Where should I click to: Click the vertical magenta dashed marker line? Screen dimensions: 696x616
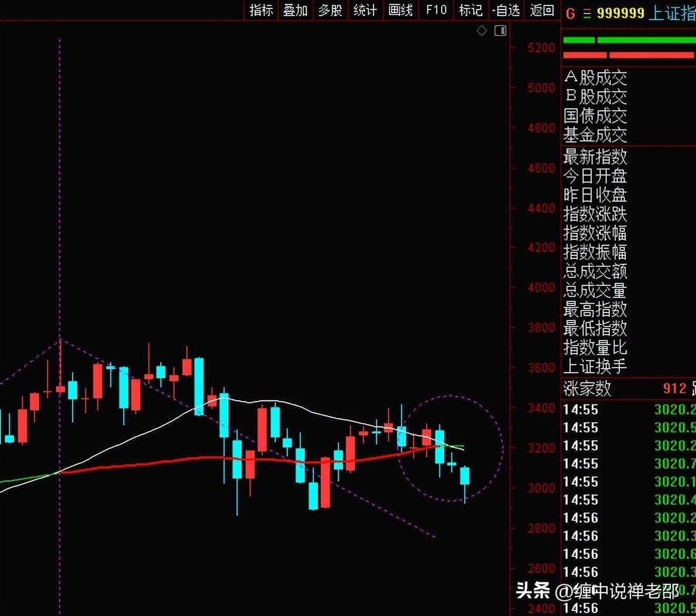coord(60,326)
